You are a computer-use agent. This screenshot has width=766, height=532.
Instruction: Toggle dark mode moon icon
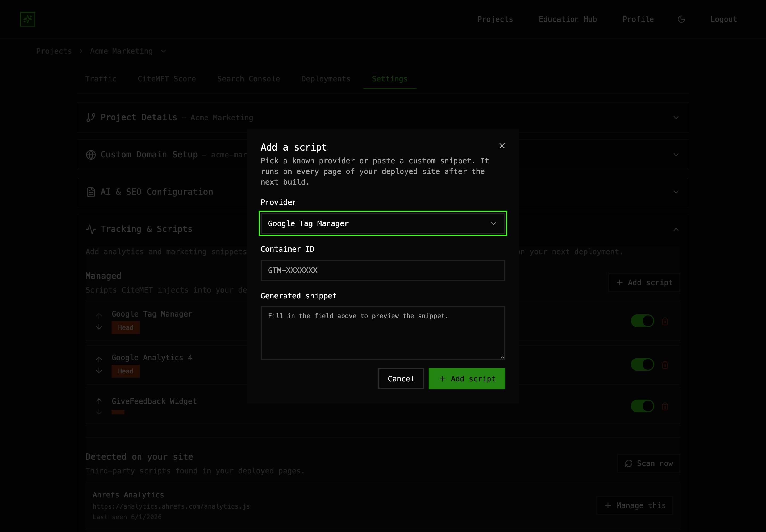click(x=681, y=19)
